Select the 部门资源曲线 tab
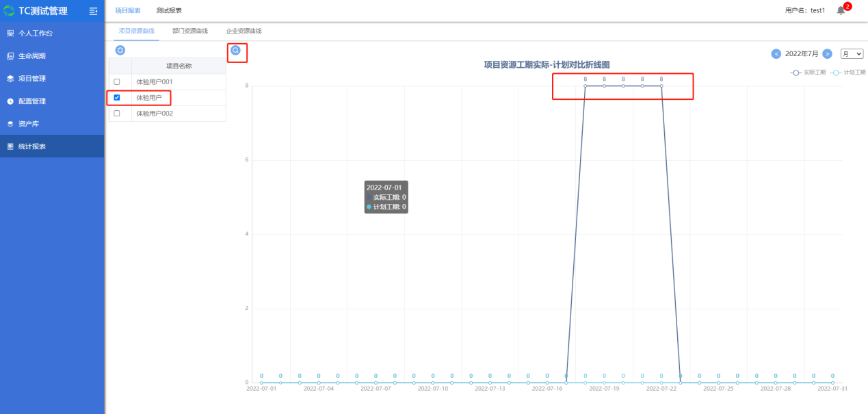Screen dimensions: 868x414 click(x=190, y=31)
